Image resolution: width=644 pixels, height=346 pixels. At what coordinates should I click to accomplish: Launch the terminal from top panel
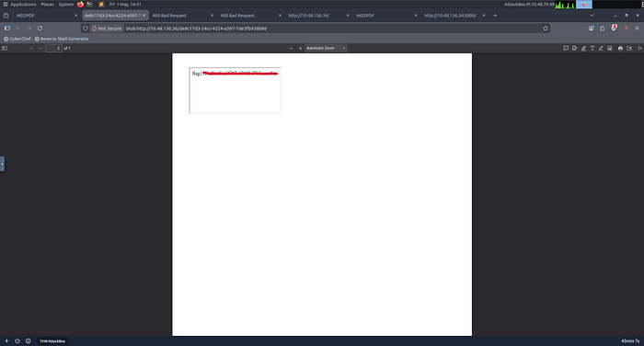click(90, 4)
